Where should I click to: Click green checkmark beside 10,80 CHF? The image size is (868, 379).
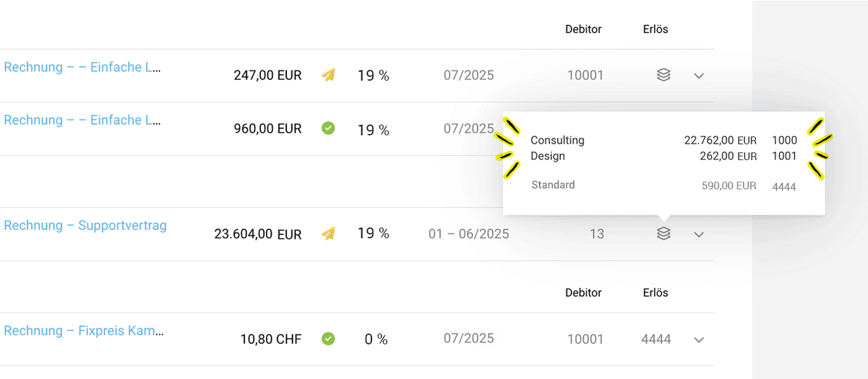(x=328, y=339)
